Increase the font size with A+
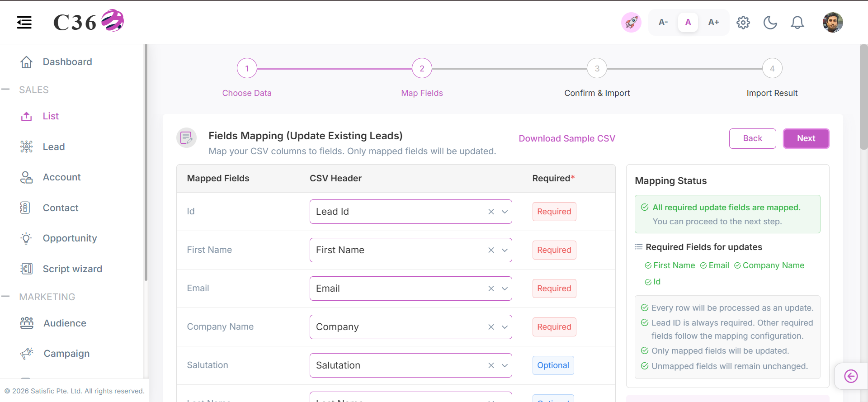Screen dimensions: 868x402 click(713, 22)
